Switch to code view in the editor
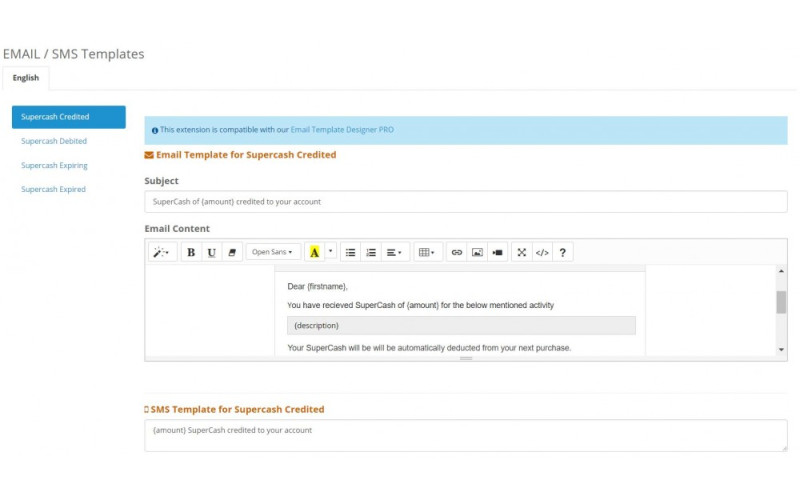 click(x=542, y=253)
